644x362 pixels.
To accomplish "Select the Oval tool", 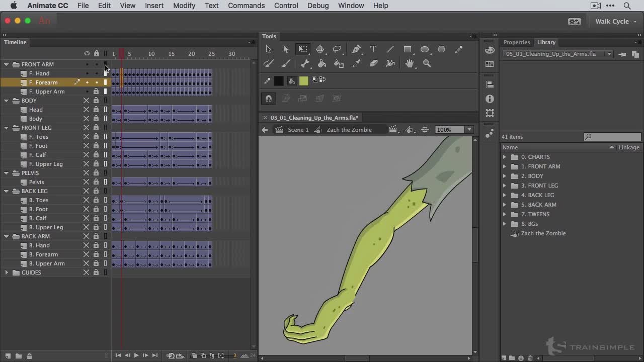I will (x=425, y=49).
